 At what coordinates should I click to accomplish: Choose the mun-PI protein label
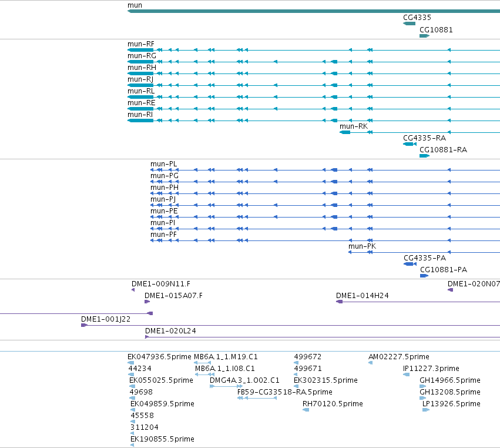point(163,223)
